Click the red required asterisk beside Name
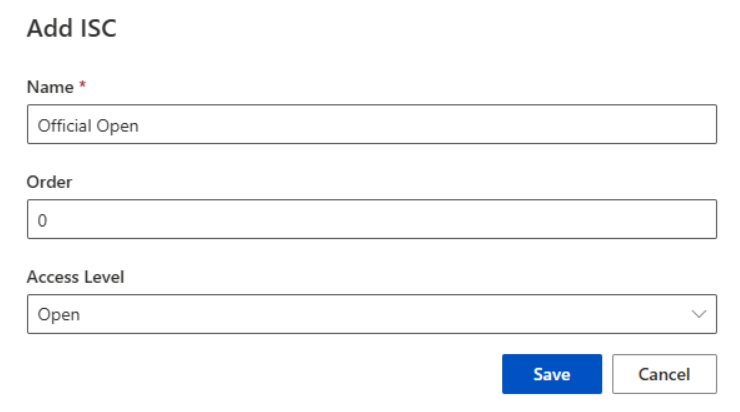This screenshot has height=412, width=740. pos(82,87)
